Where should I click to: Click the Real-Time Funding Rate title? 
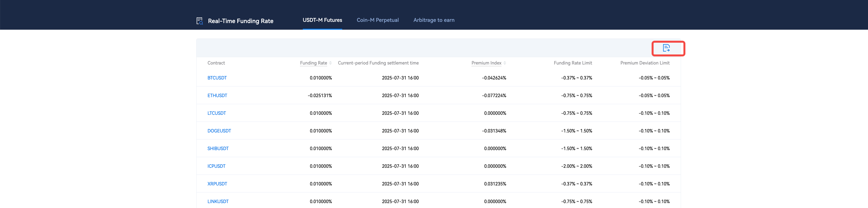pos(241,21)
